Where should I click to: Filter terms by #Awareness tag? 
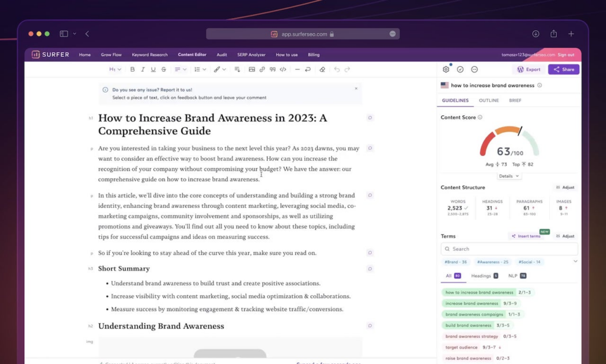tap(492, 262)
